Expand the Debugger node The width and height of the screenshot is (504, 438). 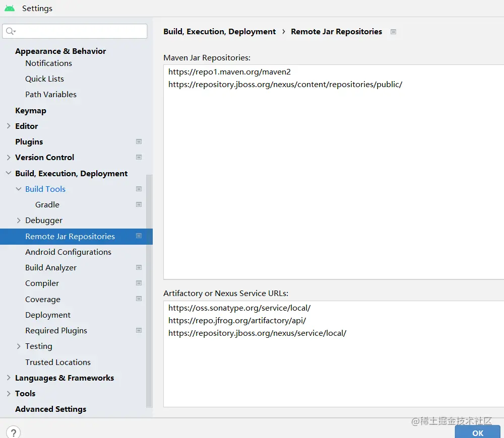pos(19,221)
